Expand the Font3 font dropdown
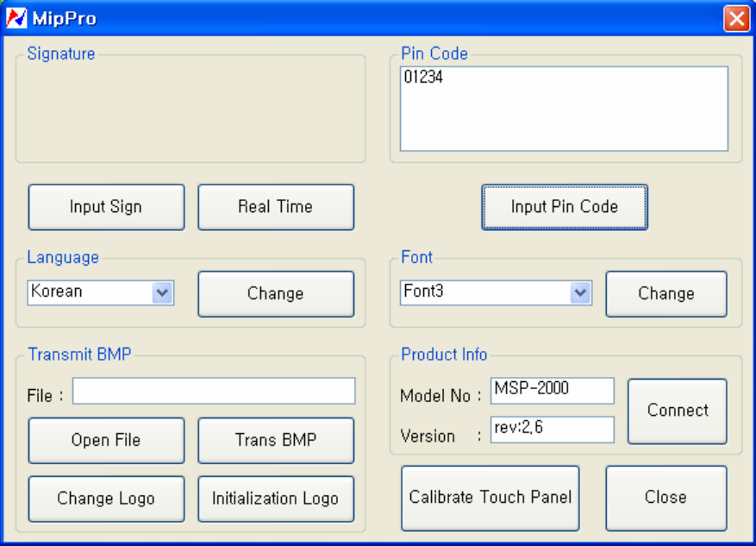The height and width of the screenshot is (546, 756). click(496, 292)
